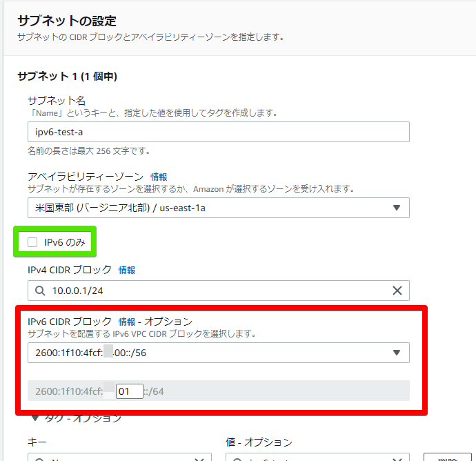Open the 情報 link next to アベイラビリティーゾーン
This screenshot has height=461, width=476.
pyautogui.click(x=159, y=177)
